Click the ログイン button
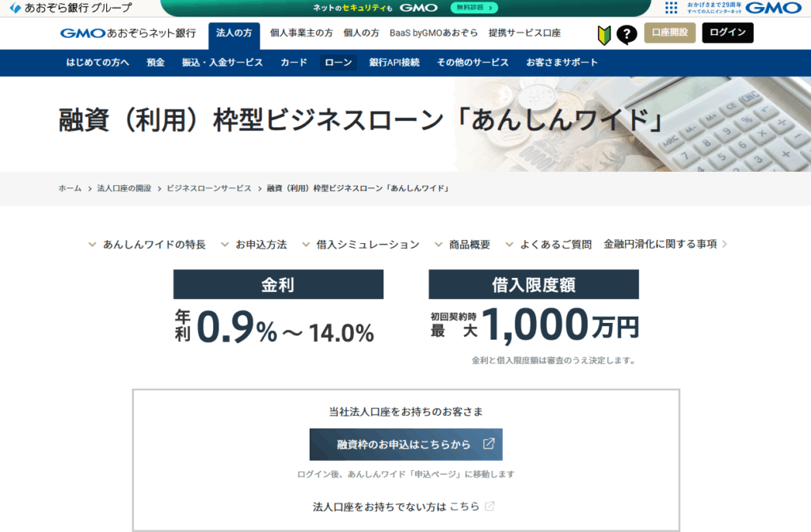 click(x=727, y=33)
